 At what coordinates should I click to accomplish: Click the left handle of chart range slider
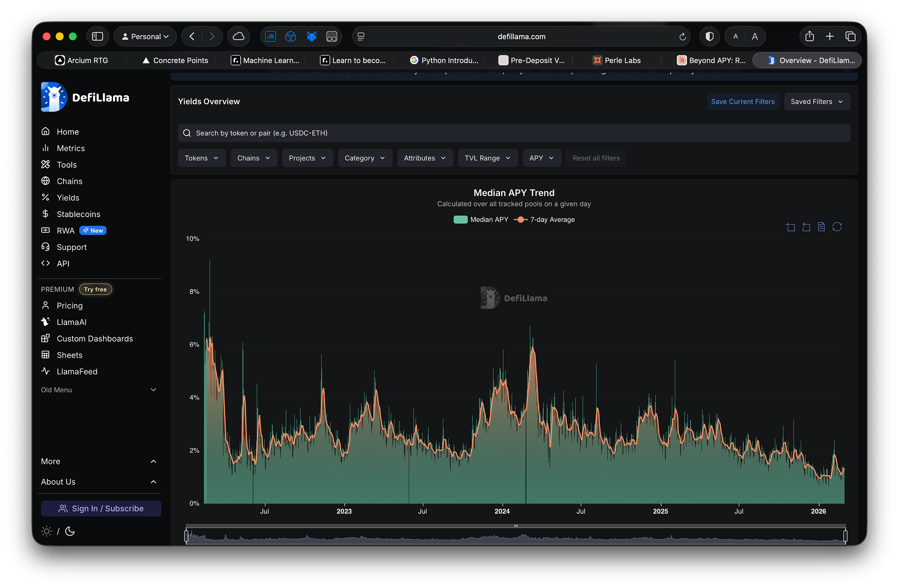pyautogui.click(x=186, y=535)
